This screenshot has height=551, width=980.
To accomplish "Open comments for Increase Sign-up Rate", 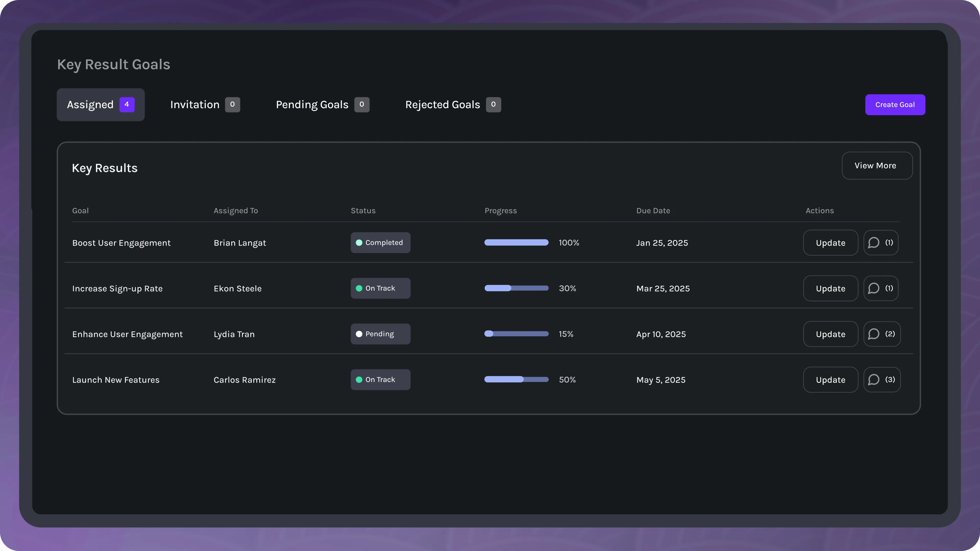I will [x=880, y=288].
